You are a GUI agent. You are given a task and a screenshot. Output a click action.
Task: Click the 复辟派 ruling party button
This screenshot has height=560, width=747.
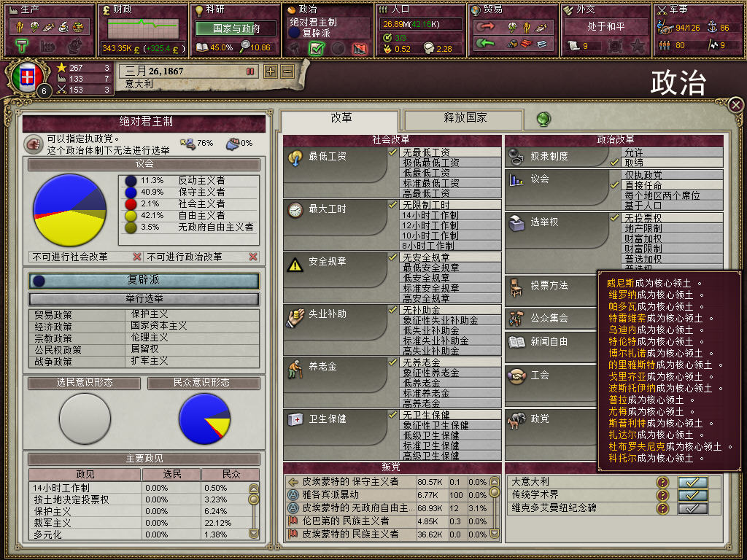[144, 281]
